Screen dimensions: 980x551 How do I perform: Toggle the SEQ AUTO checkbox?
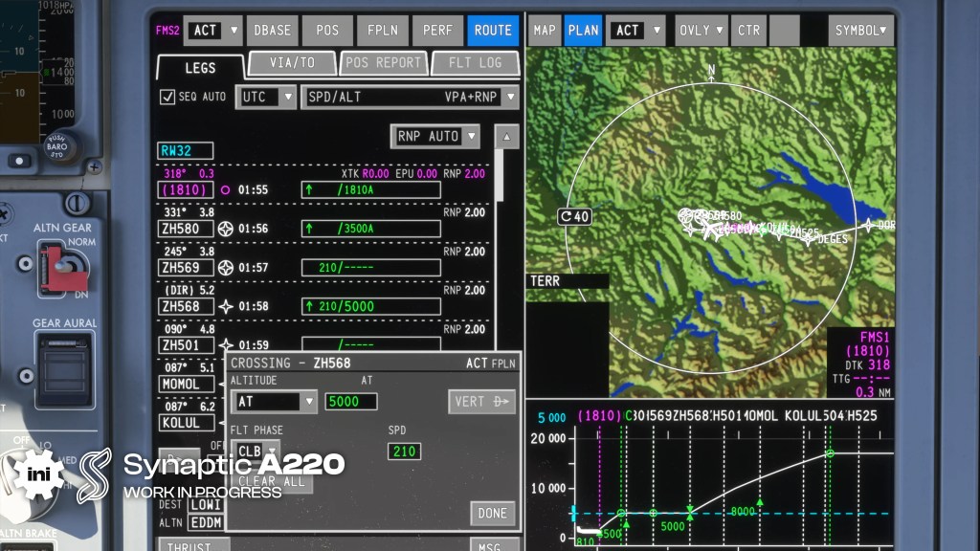[167, 97]
